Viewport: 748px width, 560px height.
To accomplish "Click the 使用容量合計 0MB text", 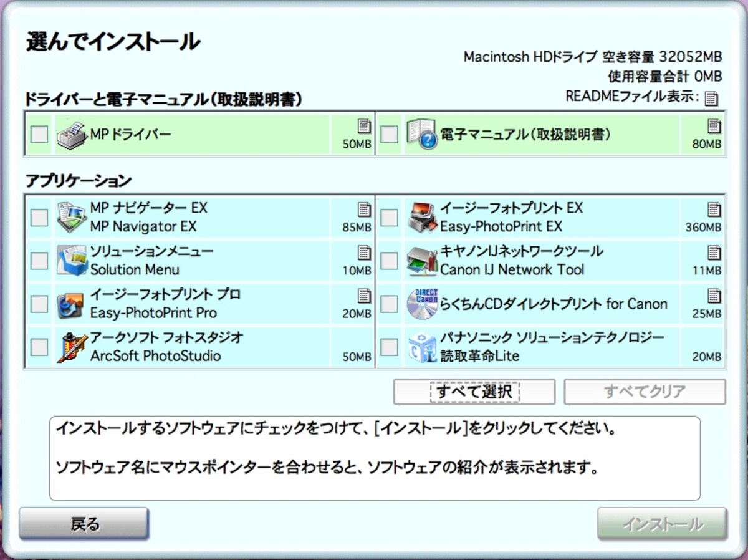I will [x=665, y=76].
